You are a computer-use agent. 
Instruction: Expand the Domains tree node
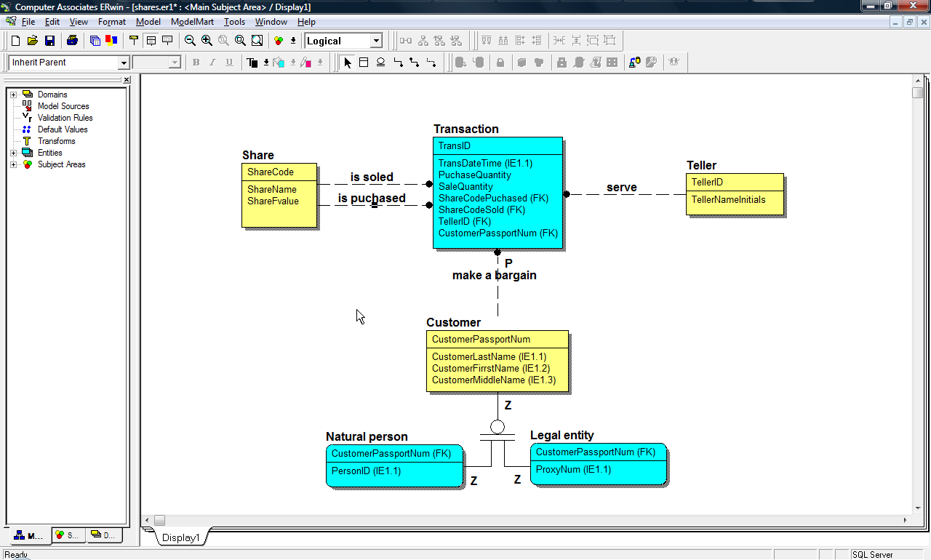pos(13,95)
